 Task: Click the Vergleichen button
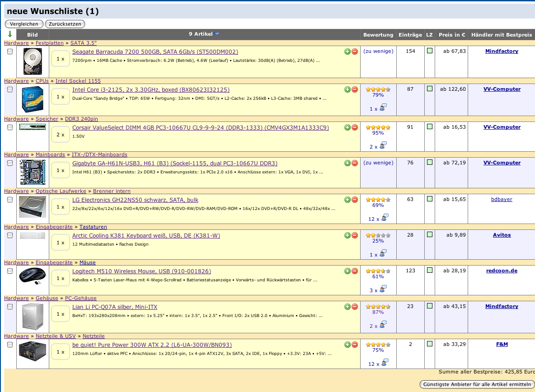click(24, 24)
